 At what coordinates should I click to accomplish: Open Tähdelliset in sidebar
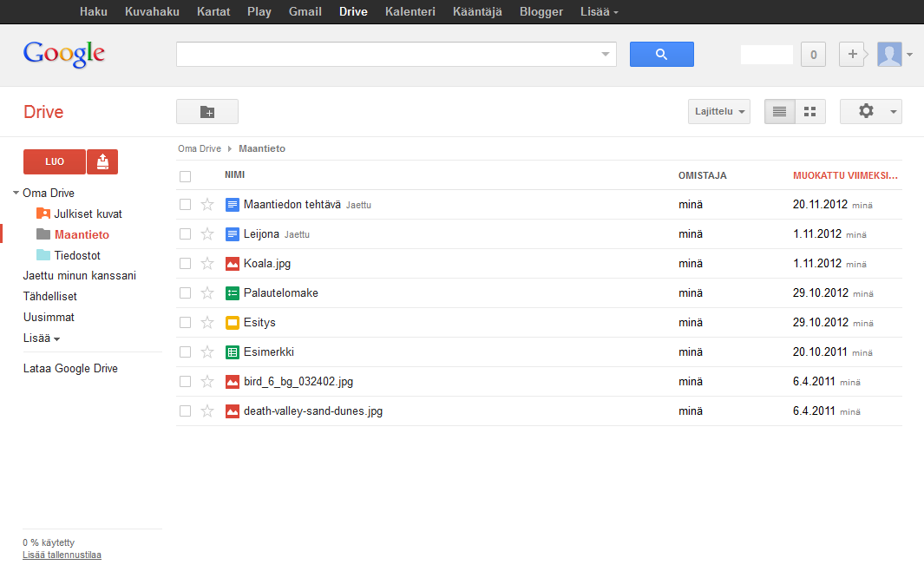50,297
